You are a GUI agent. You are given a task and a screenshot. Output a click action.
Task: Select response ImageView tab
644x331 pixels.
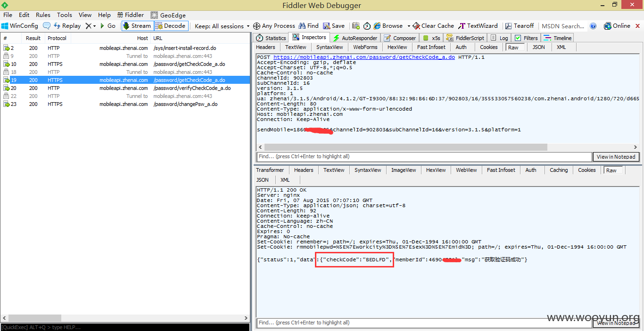coord(404,170)
